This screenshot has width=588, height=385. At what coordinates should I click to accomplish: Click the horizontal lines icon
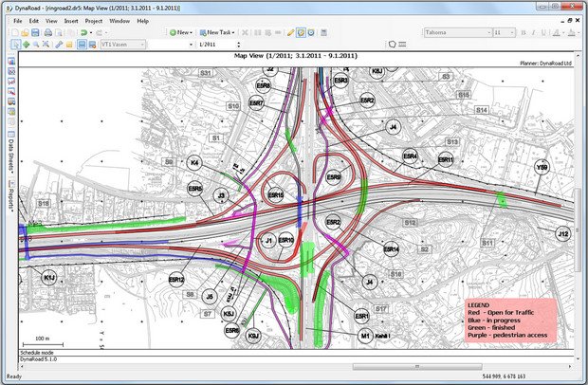pos(402,45)
